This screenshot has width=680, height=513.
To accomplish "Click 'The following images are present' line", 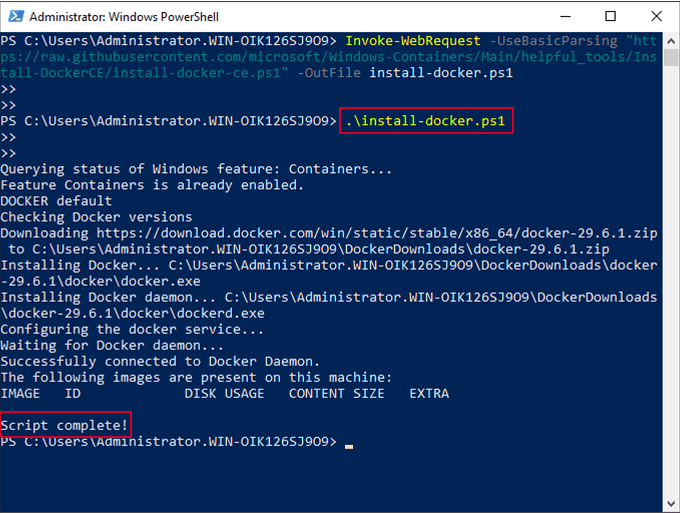I will point(196,378).
